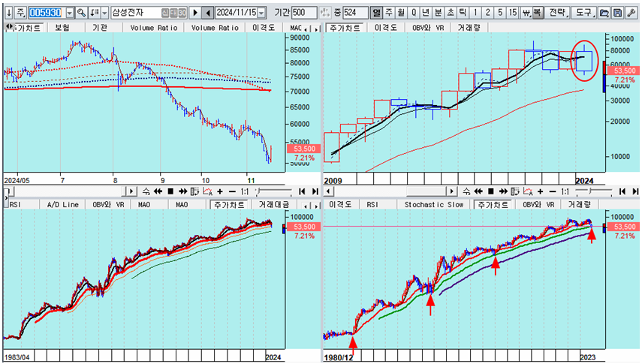This screenshot has height=364, width=642.
Task: Select the 분 (minute) period toggle
Action: [438, 13]
